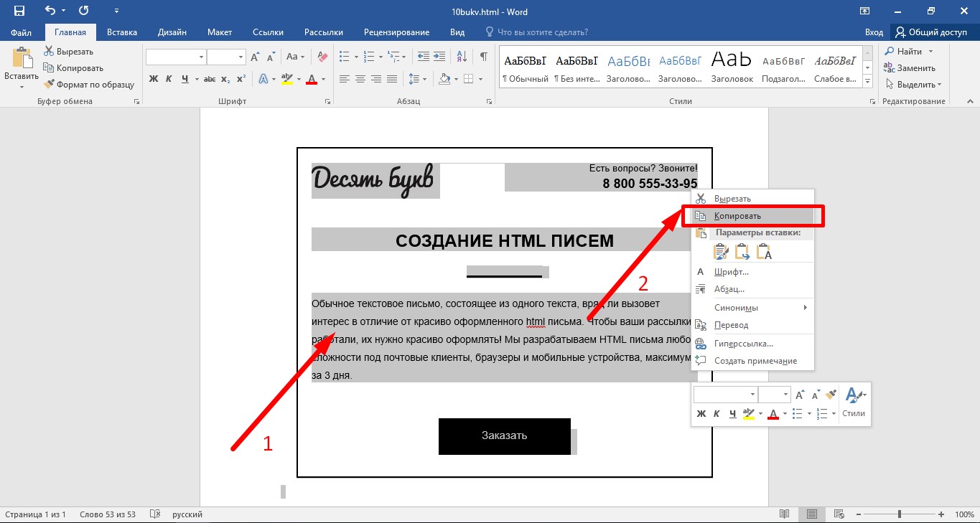The height and width of the screenshot is (523, 980).
Task: Align text left in the ribbon
Action: tap(345, 79)
